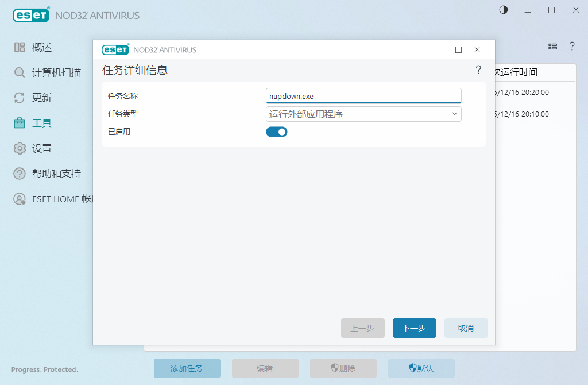Open the list view icon in main window
Viewport: 588px width, 385px height.
pyautogui.click(x=552, y=47)
